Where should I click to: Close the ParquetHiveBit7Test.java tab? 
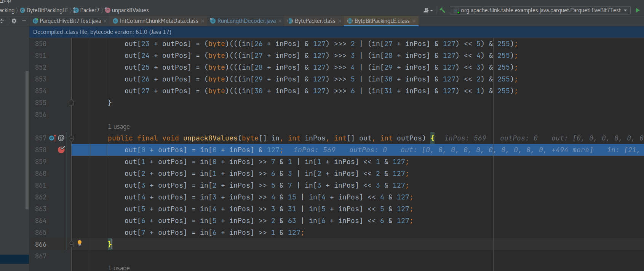105,21
